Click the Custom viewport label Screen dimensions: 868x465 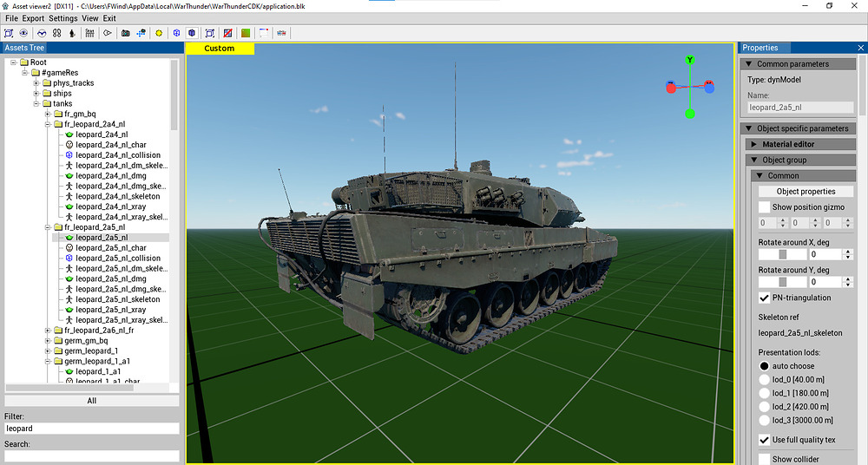tap(220, 49)
